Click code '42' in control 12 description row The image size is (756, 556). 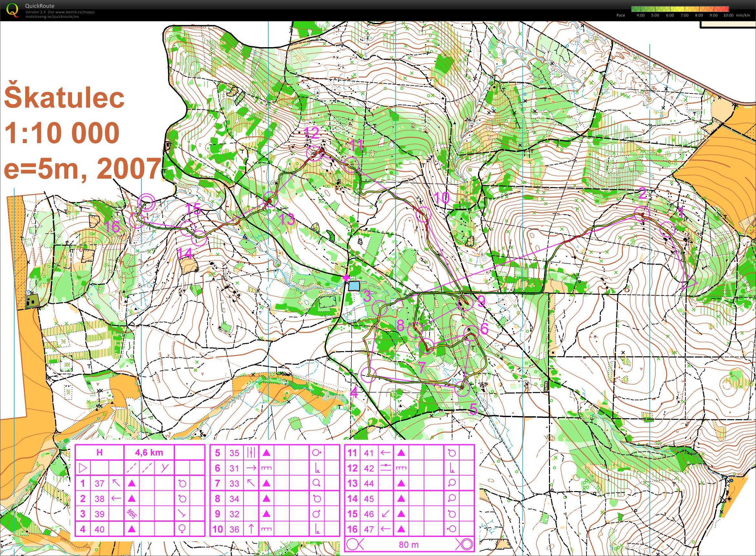(x=369, y=468)
